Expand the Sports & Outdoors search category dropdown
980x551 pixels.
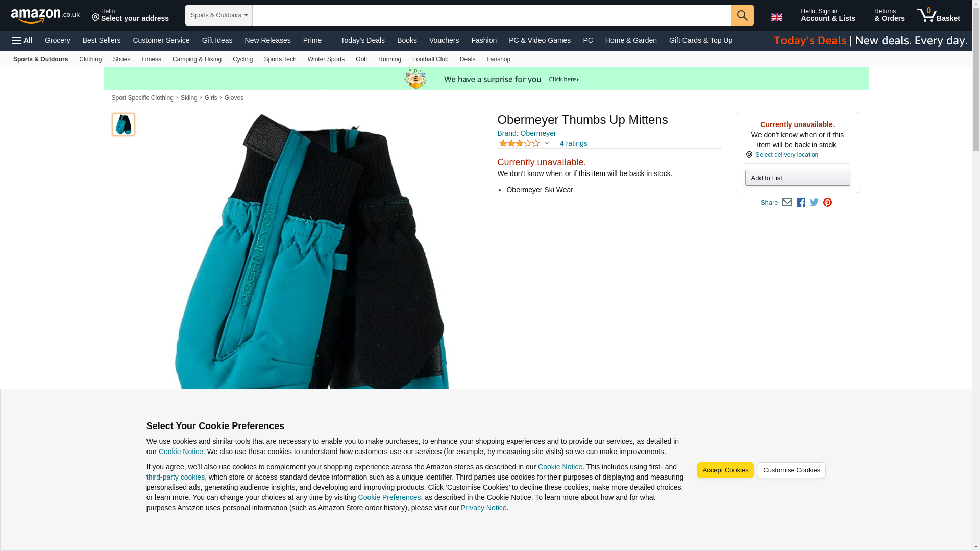(x=218, y=15)
